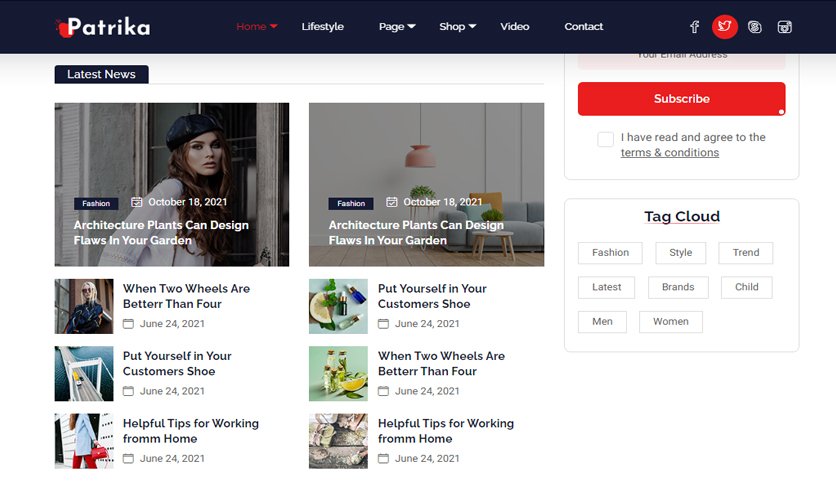
Task: Click thumbnail of bridge aerial view
Action: (x=84, y=374)
